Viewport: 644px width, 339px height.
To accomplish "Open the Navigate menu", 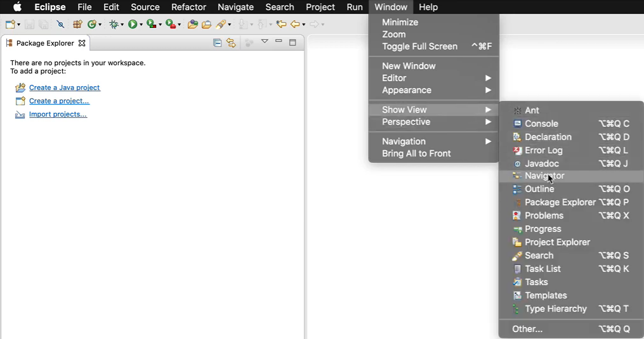I will [236, 7].
